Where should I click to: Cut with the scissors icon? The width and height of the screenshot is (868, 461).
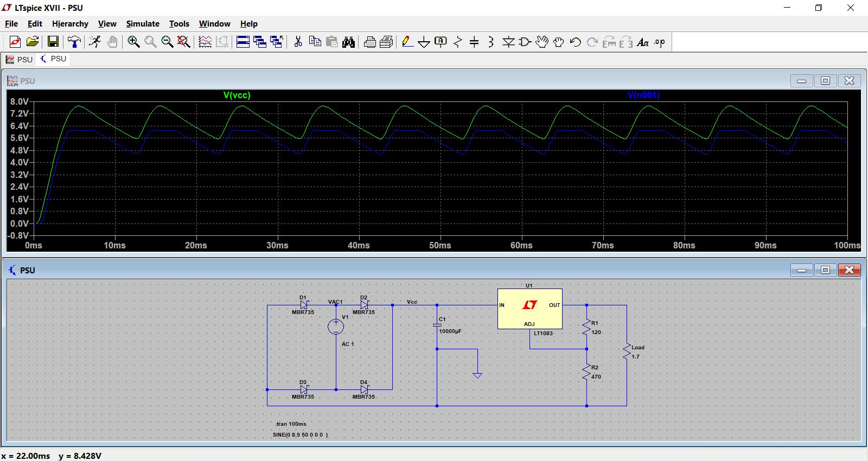tap(298, 42)
